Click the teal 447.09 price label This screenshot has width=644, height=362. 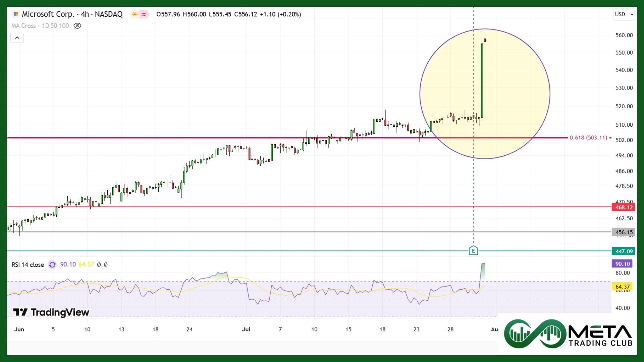[x=624, y=251]
